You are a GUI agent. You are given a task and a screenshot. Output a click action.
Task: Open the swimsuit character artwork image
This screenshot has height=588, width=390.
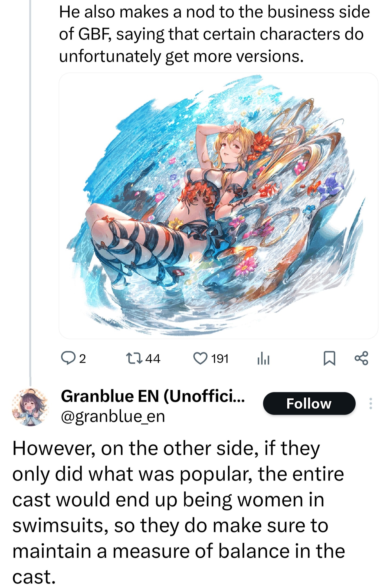[x=218, y=206]
